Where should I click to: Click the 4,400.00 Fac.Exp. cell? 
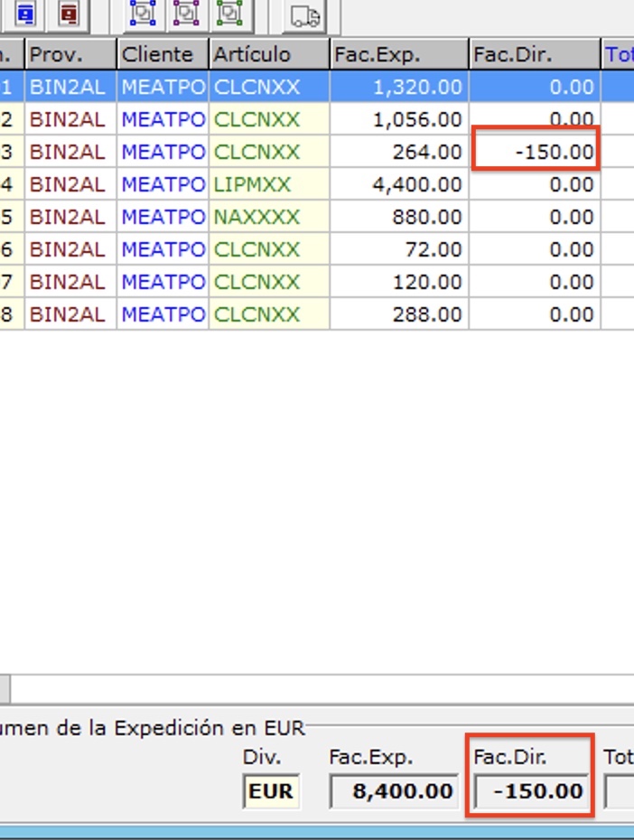(x=398, y=184)
